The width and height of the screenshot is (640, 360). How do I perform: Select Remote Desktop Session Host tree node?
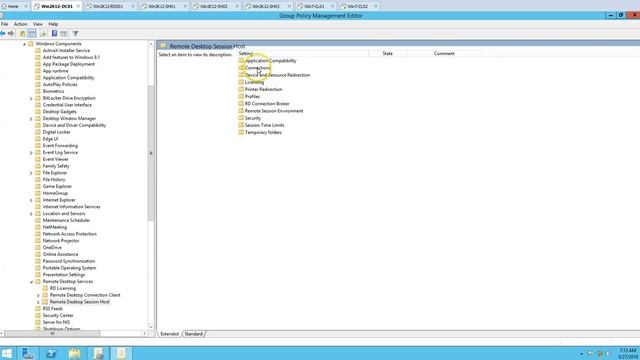point(80,302)
